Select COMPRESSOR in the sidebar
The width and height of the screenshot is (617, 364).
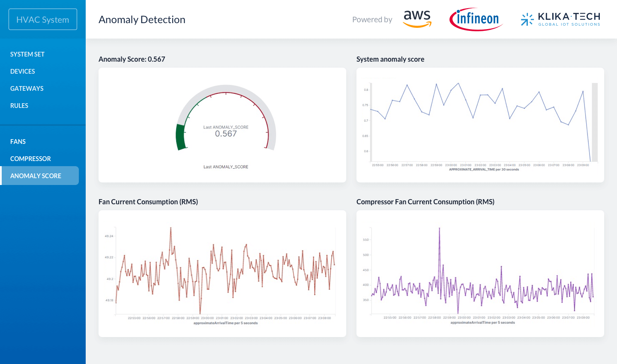pos(30,159)
